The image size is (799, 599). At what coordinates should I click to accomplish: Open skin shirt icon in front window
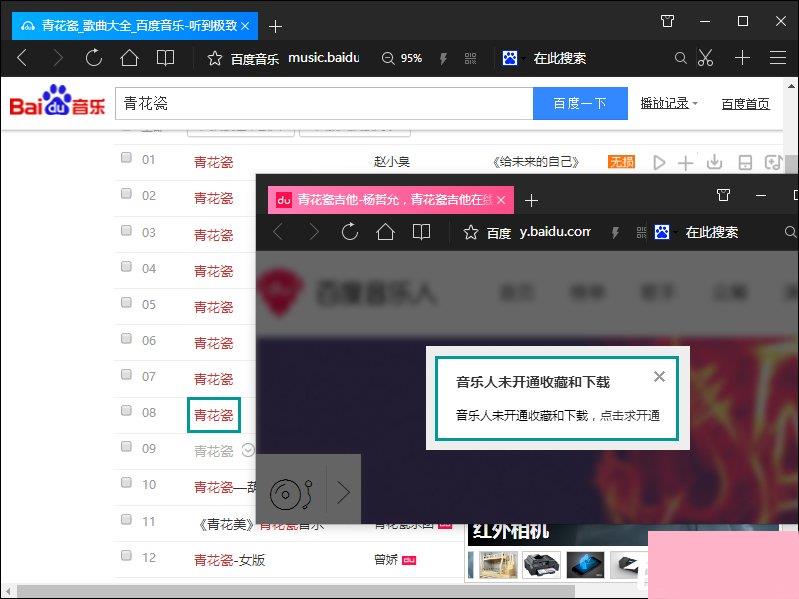click(x=723, y=195)
